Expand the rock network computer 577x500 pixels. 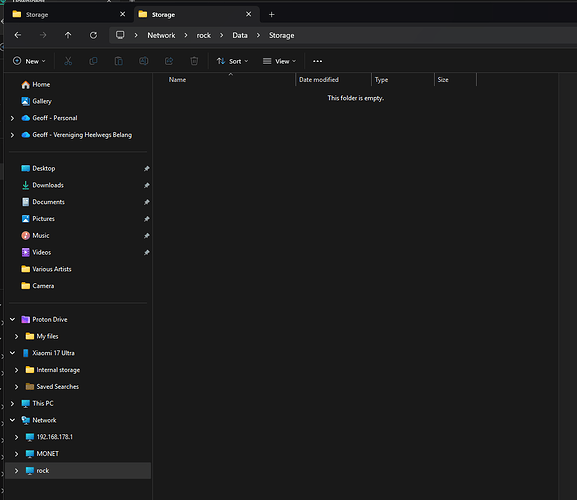click(x=16, y=471)
